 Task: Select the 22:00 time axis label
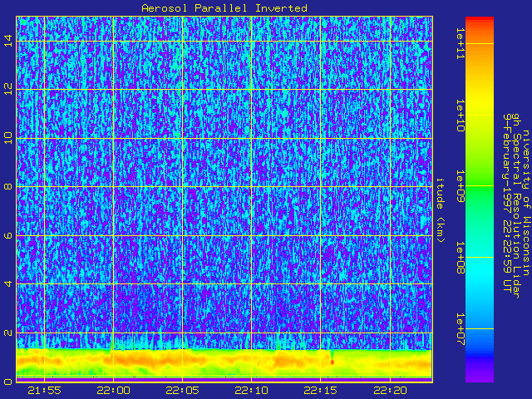[113, 391]
